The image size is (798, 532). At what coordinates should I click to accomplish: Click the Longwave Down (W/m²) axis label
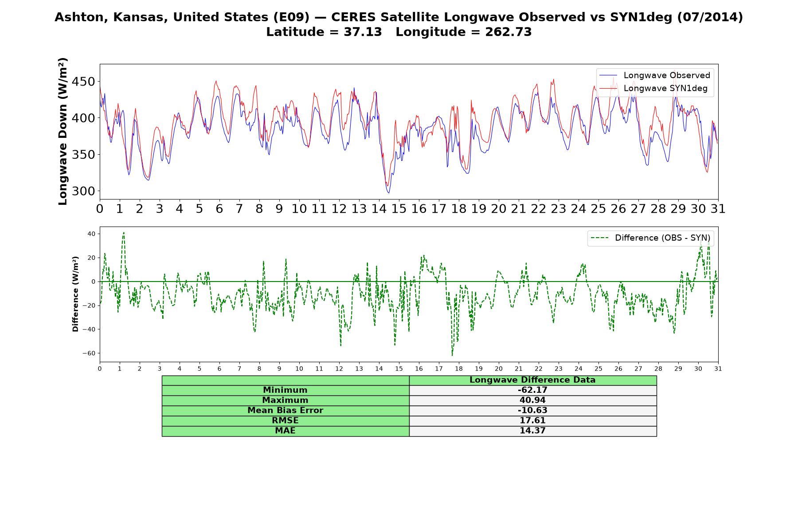click(63, 131)
